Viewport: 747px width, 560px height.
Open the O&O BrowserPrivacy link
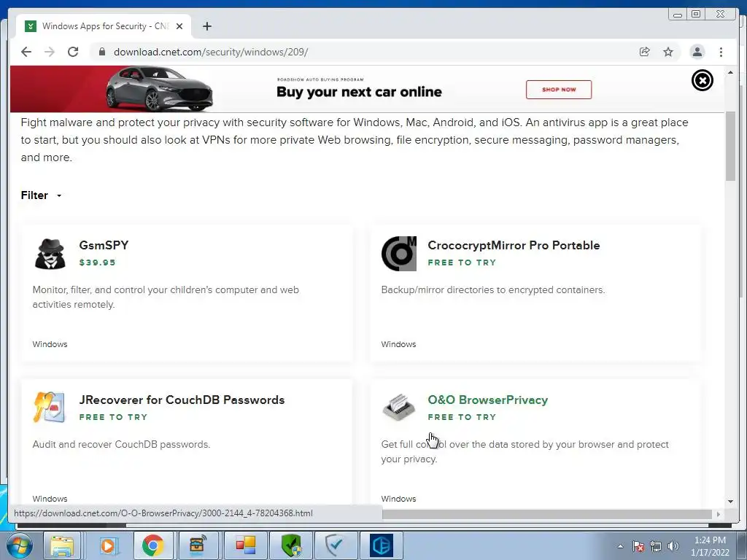click(x=487, y=400)
